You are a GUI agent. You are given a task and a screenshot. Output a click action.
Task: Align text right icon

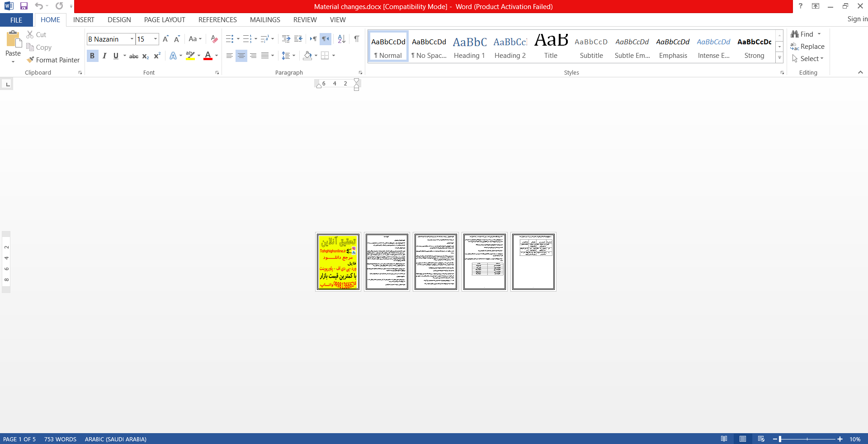(253, 56)
